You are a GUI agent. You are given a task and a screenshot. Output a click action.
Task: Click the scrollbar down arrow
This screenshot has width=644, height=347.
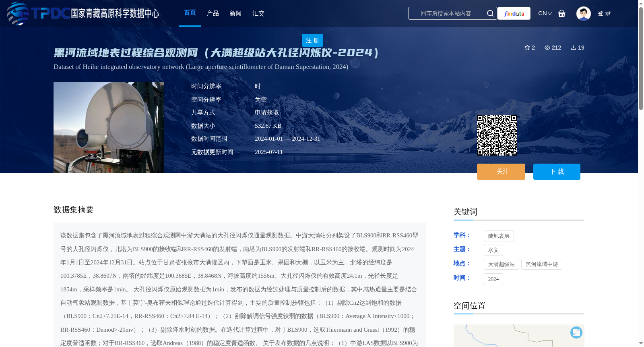tap(641, 343)
